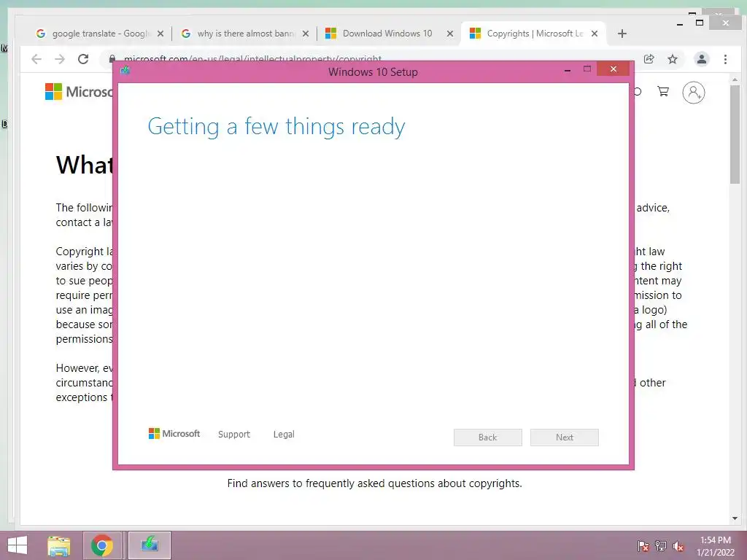Click the Chrome page vertical scrollbar thumb
The width and height of the screenshot is (747, 560).
pos(735,134)
